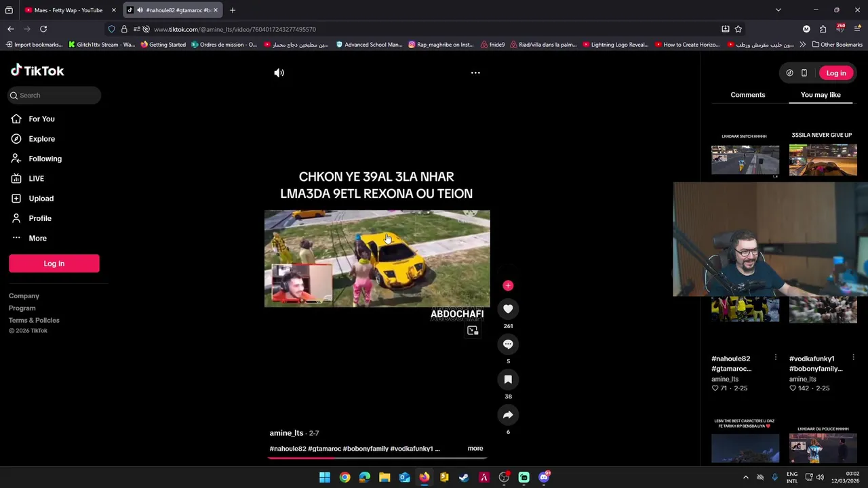Viewport: 868px width, 488px height.
Task: Open Firefox application menu hamburger
Action: click(857, 29)
